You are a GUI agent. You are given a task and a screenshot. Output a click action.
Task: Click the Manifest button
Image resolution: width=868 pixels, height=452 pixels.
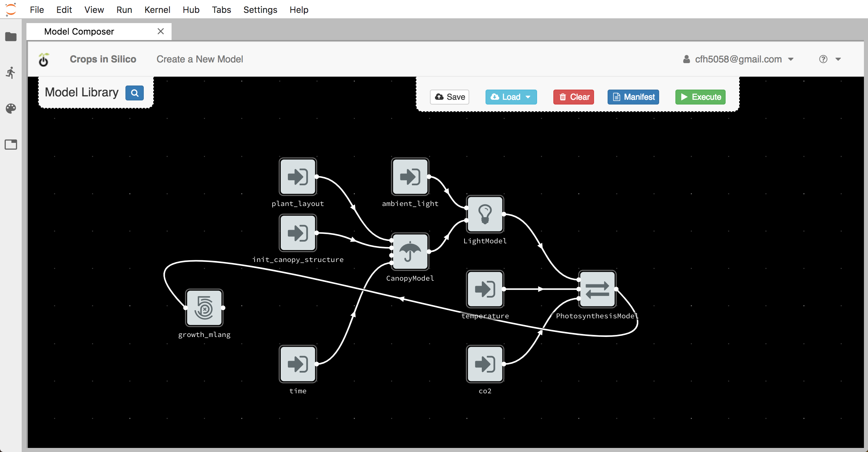click(633, 96)
